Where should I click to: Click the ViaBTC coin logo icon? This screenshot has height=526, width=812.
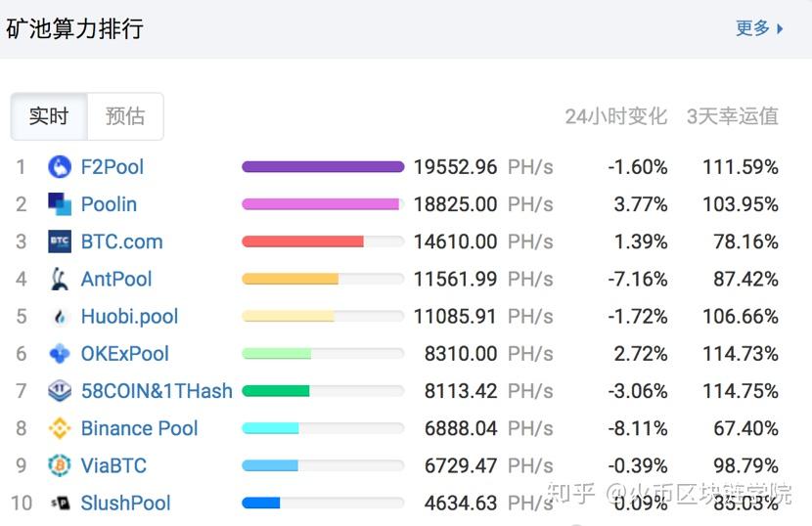point(60,465)
